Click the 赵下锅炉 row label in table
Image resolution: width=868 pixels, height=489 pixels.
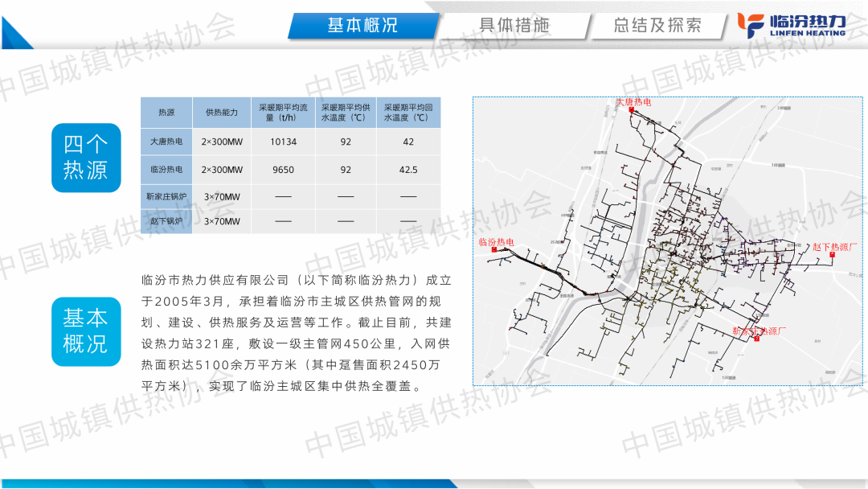point(166,221)
